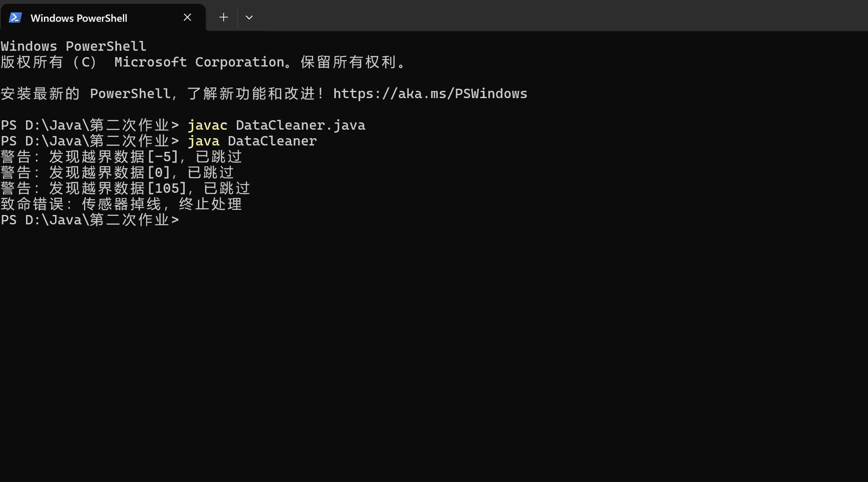Open a new tab with the plus button
The width and height of the screenshot is (868, 482).
pyautogui.click(x=224, y=17)
